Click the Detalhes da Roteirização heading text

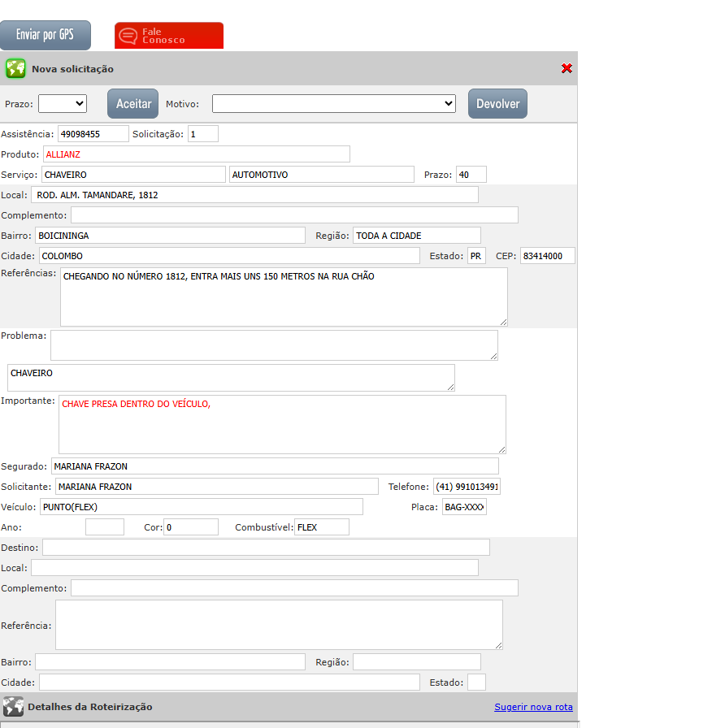coord(90,707)
